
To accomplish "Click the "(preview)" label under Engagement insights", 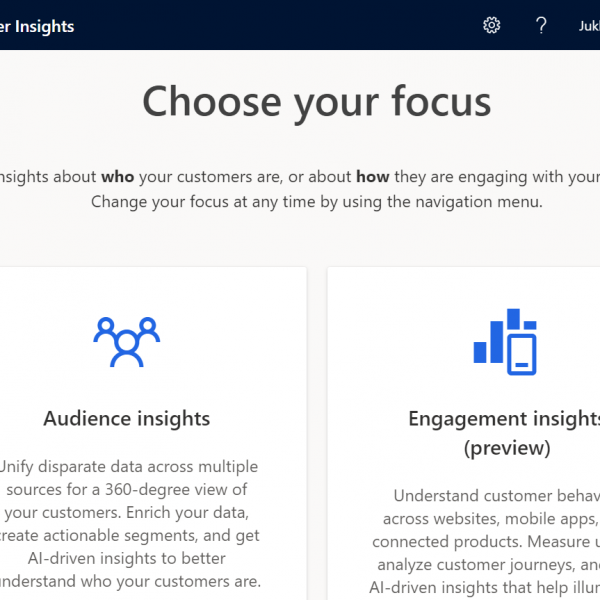I will point(507,448).
